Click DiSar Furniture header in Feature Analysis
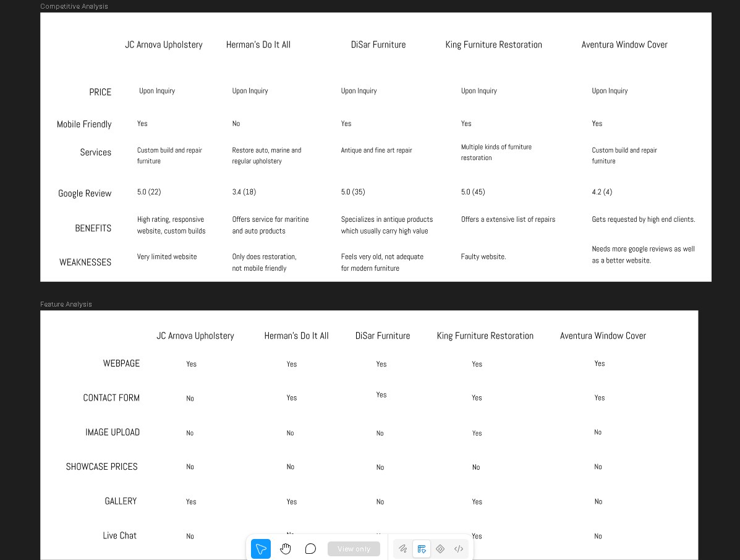Image resolution: width=740 pixels, height=560 pixels. coord(383,336)
